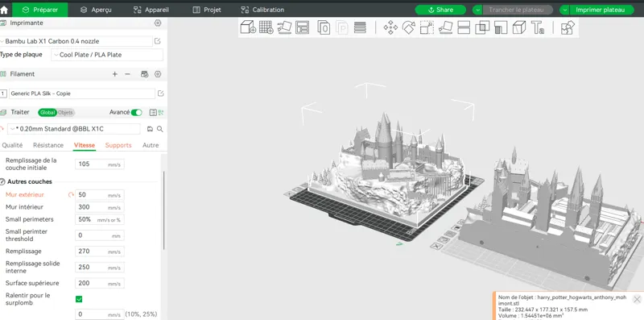Select the Cut tool in toolbar

pos(464,27)
